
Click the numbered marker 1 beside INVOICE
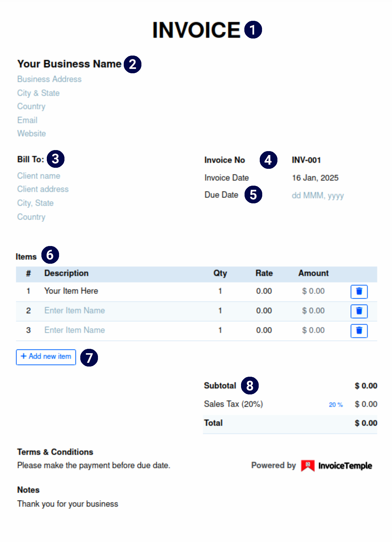tap(253, 30)
